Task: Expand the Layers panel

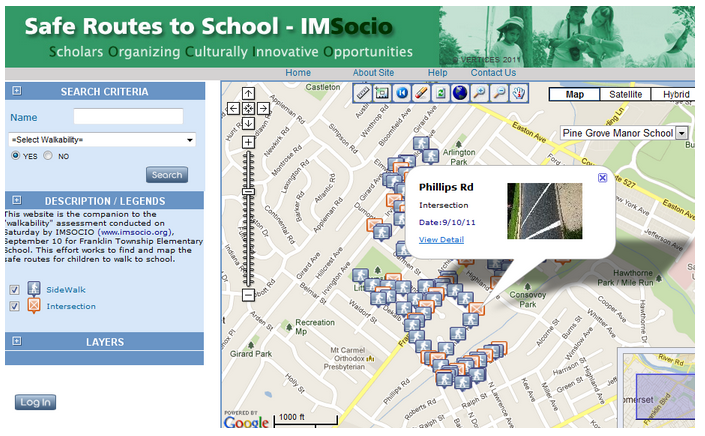Action: 17,341
